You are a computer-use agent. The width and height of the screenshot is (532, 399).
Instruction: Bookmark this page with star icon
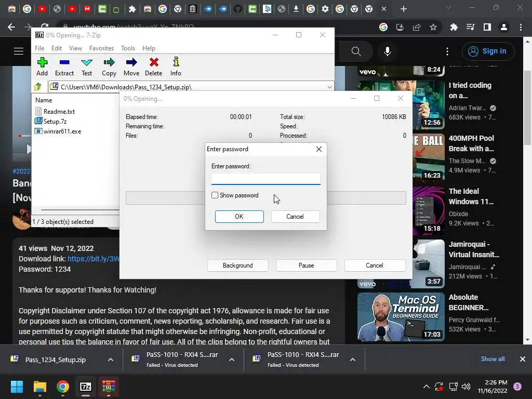tap(433, 27)
